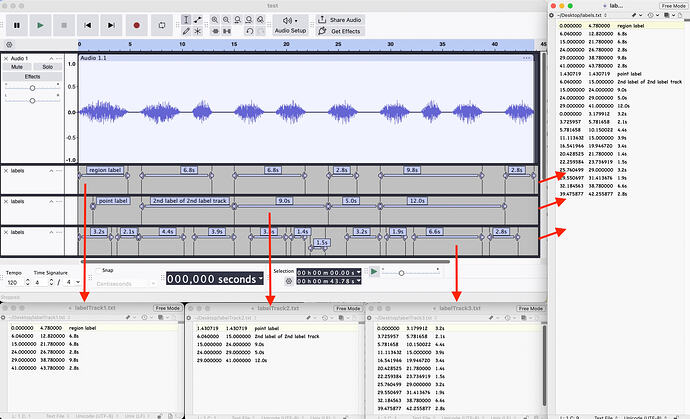Skip to start of the project
This screenshot has width=690, height=419.
tap(88, 26)
